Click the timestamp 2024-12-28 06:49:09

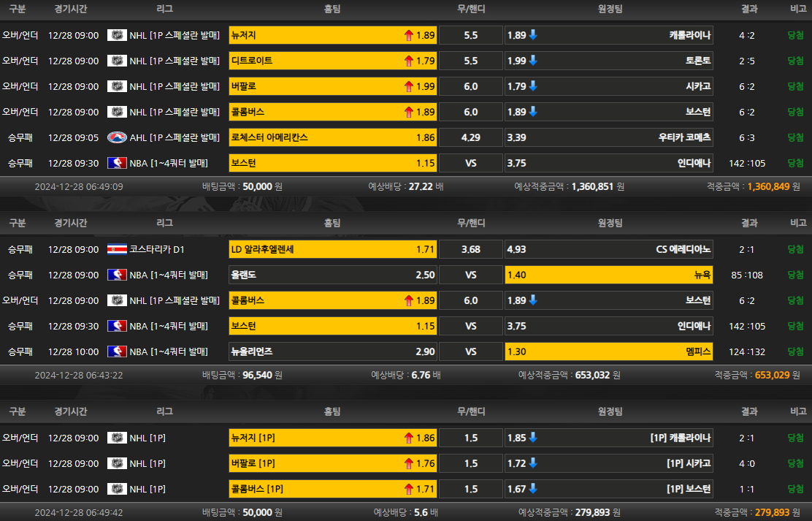(x=79, y=186)
